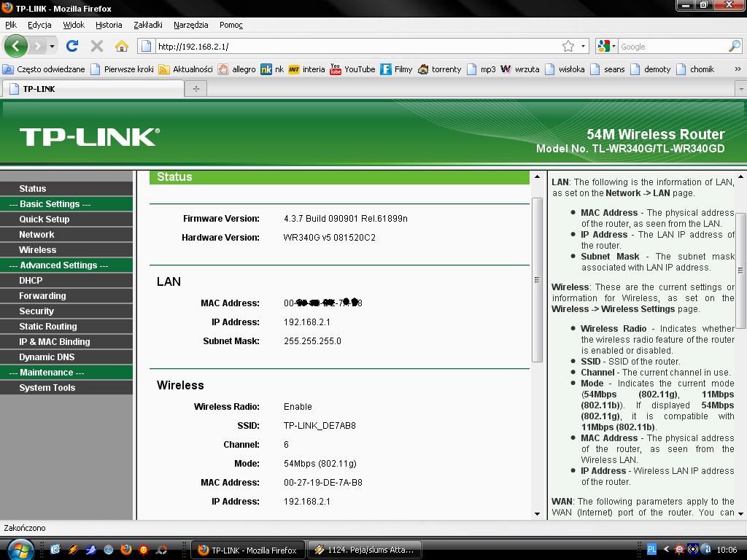Click the status frame scroll-up arrow
The image size is (747, 560).
538,176
